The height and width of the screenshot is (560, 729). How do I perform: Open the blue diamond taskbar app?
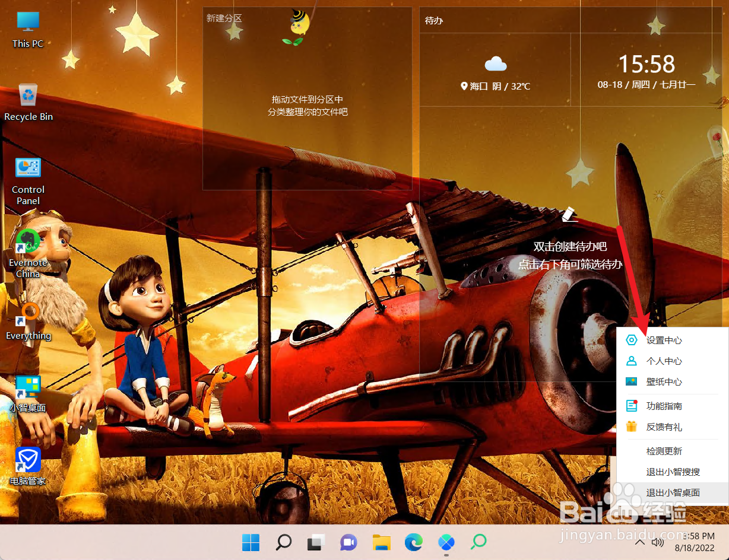point(446,542)
